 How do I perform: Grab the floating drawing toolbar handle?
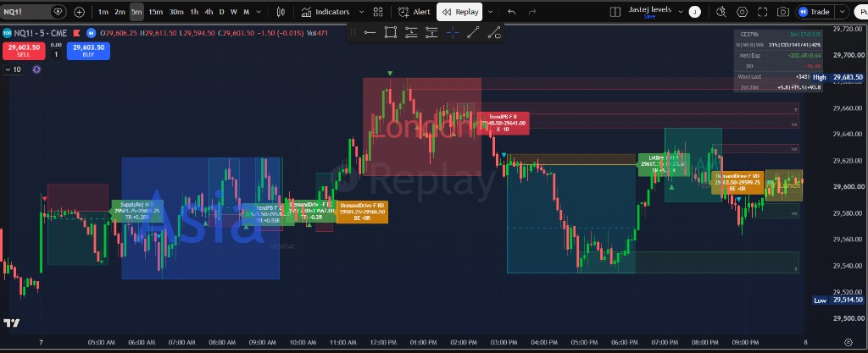point(353,33)
